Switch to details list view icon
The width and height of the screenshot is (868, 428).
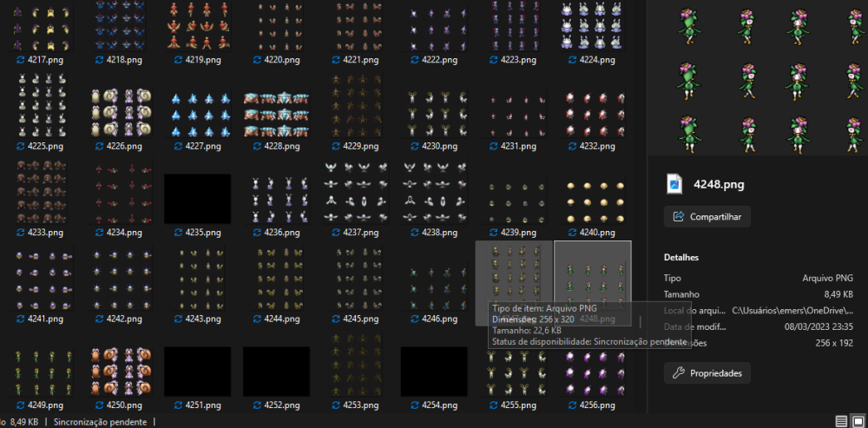pyautogui.click(x=841, y=421)
